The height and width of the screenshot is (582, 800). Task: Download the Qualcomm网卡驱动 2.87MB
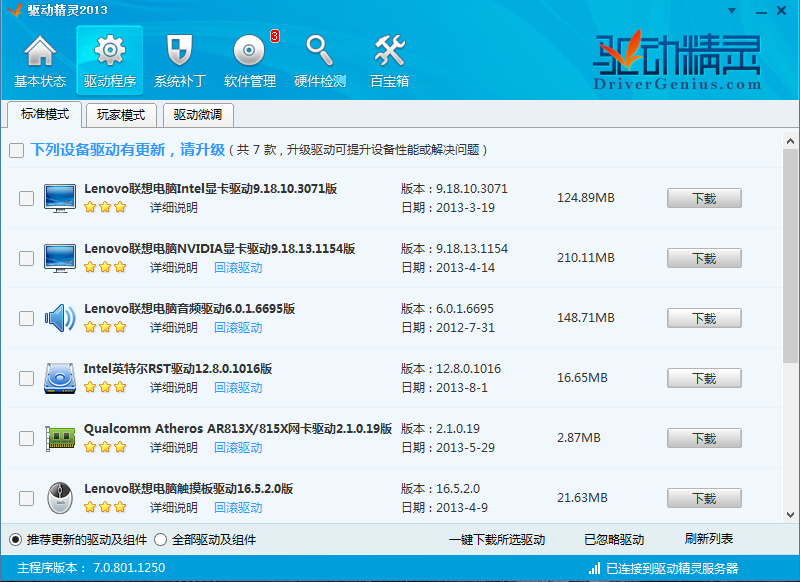point(704,438)
